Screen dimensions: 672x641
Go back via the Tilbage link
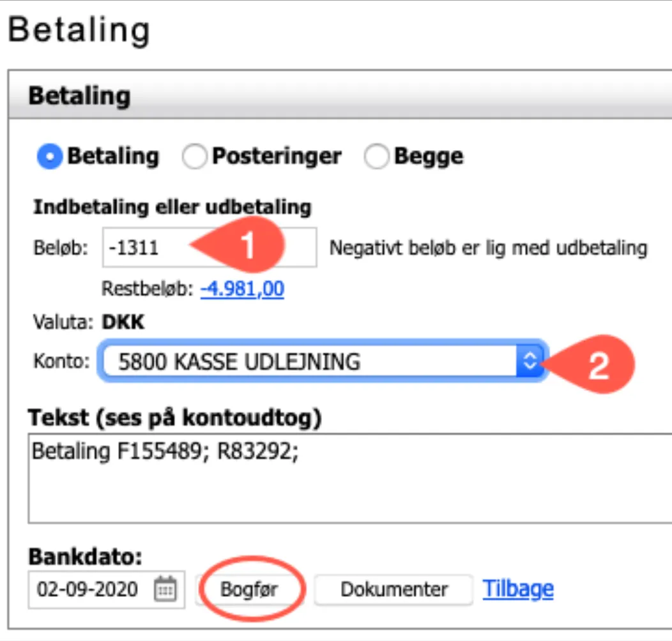point(518,589)
